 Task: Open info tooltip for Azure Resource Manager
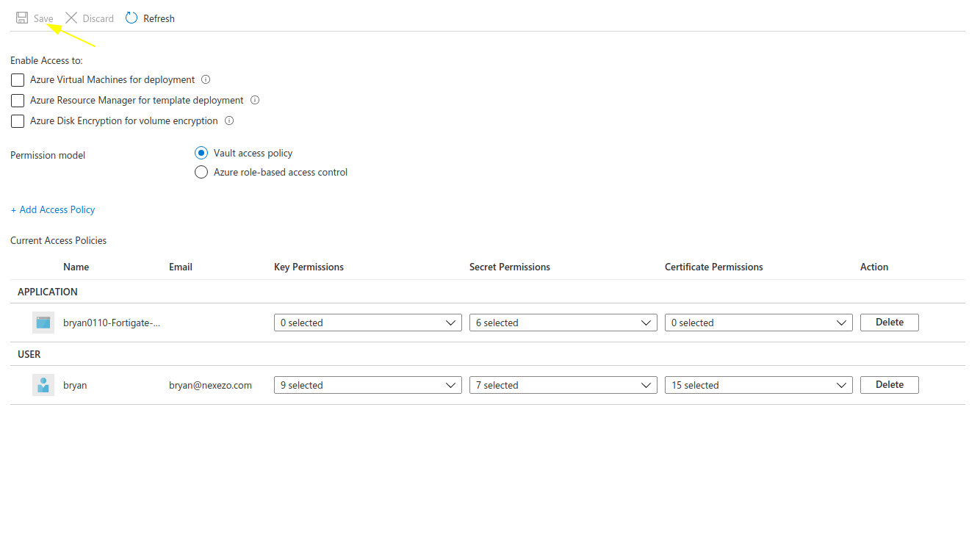pos(255,100)
